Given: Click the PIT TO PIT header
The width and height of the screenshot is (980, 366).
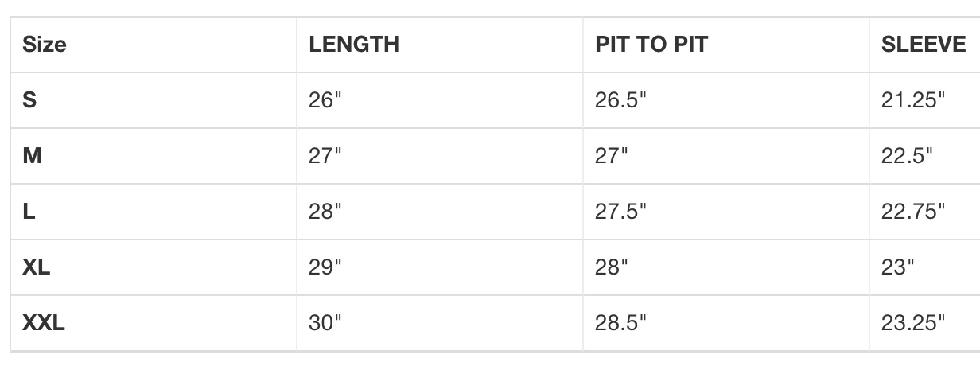Looking at the screenshot, I should pyautogui.click(x=651, y=45).
